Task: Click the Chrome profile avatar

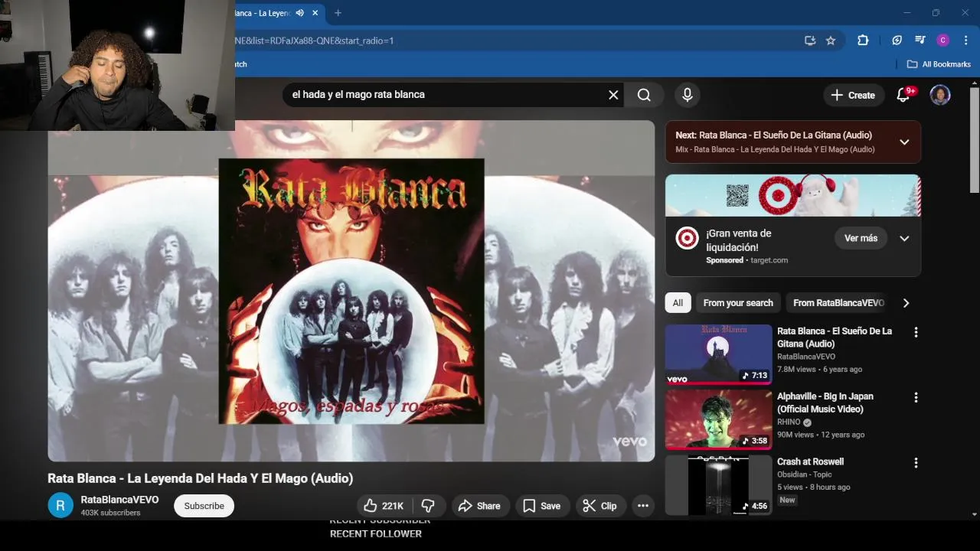Action: pos(943,41)
